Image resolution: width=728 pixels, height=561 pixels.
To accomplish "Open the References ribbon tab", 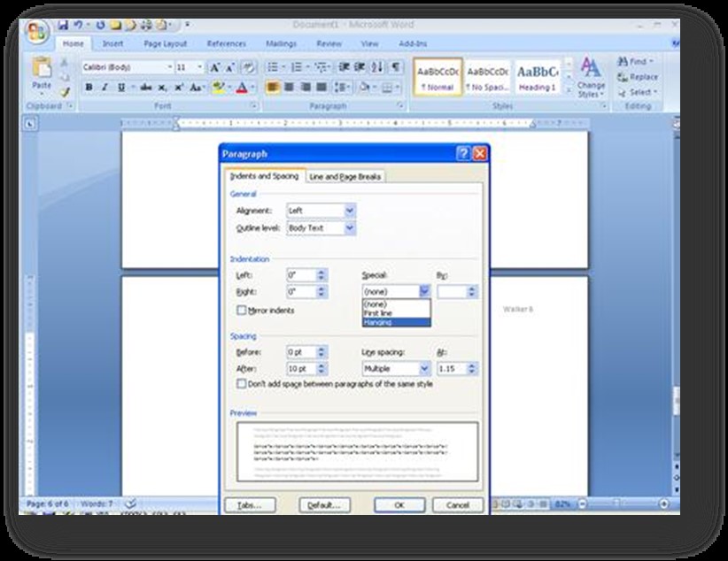I will [227, 43].
